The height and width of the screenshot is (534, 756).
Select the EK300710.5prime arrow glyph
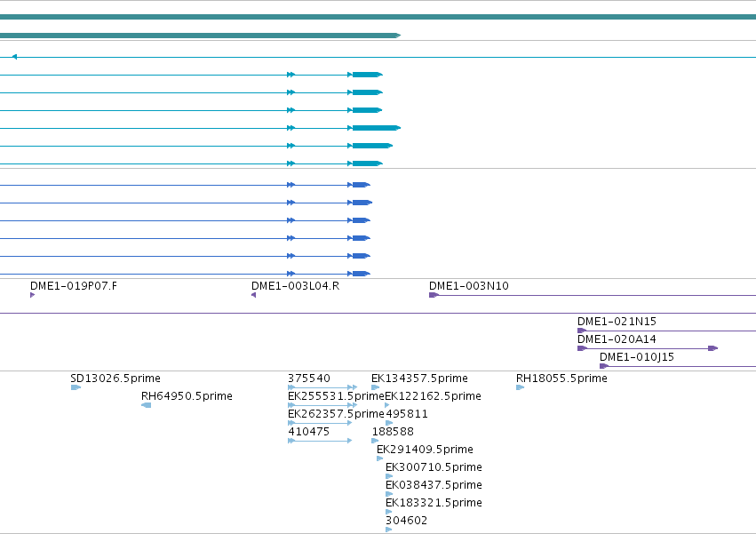click(389, 476)
